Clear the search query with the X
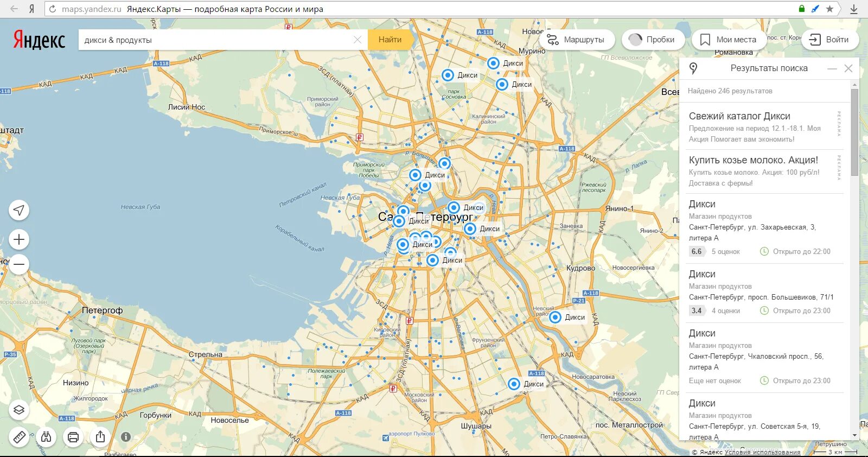 coord(358,40)
